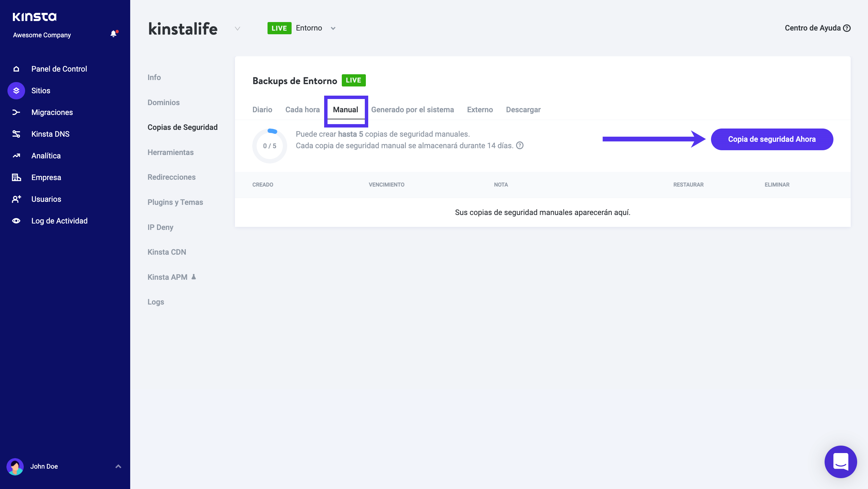Viewport: 868px width, 489px height.
Task: Expand the John Doe user menu
Action: click(118, 467)
